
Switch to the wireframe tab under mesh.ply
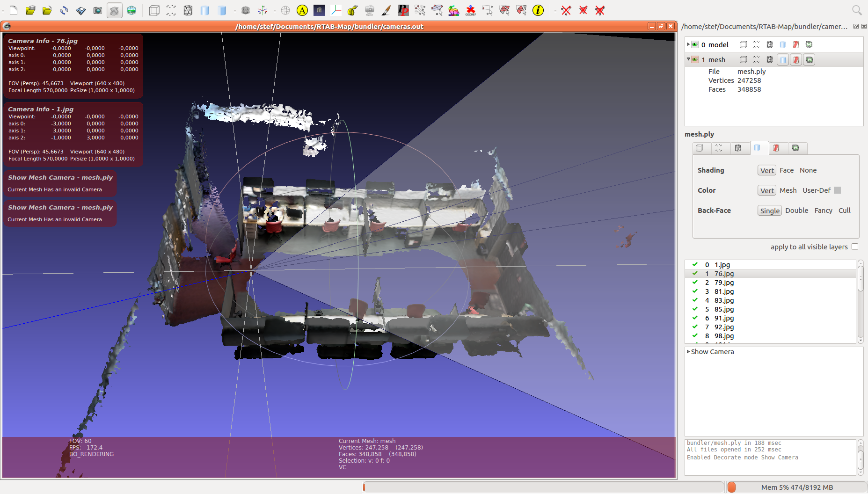(x=738, y=148)
